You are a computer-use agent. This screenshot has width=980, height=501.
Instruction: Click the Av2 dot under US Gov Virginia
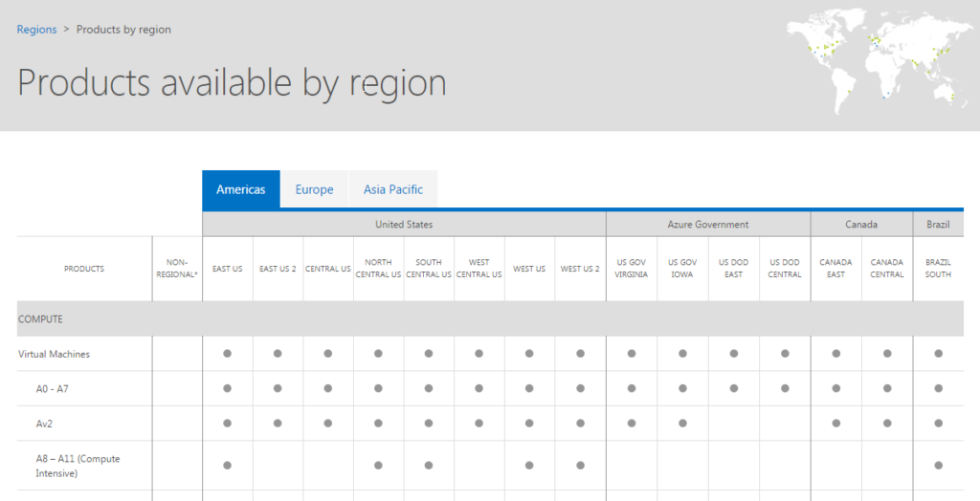(x=632, y=424)
